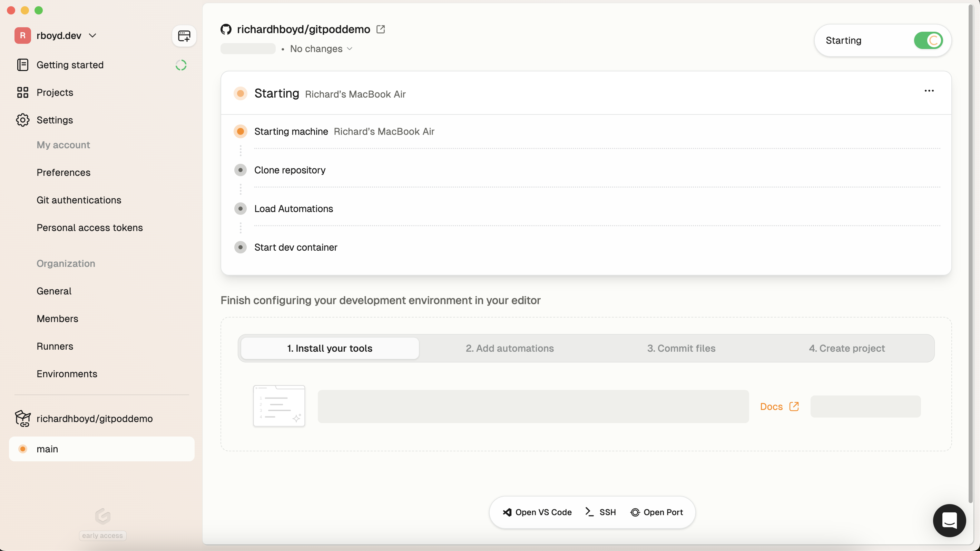Click the Settings gear icon
This screenshot has width=980, height=551.
22,120
